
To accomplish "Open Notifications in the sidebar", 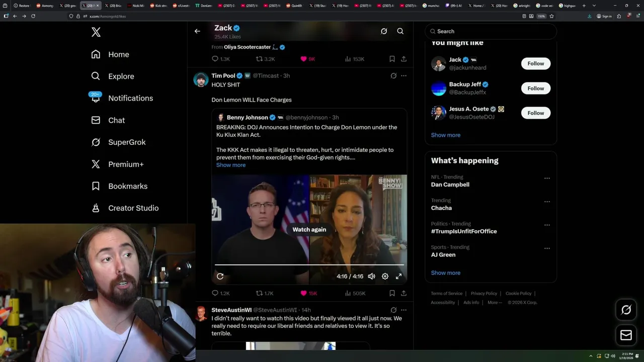I will click(122, 98).
